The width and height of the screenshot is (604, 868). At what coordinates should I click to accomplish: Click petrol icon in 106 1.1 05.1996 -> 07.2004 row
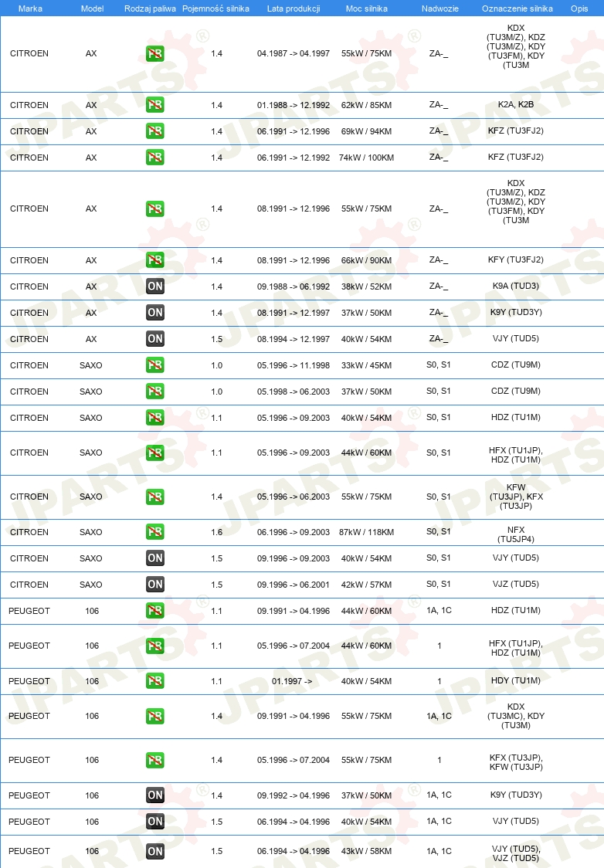155,646
